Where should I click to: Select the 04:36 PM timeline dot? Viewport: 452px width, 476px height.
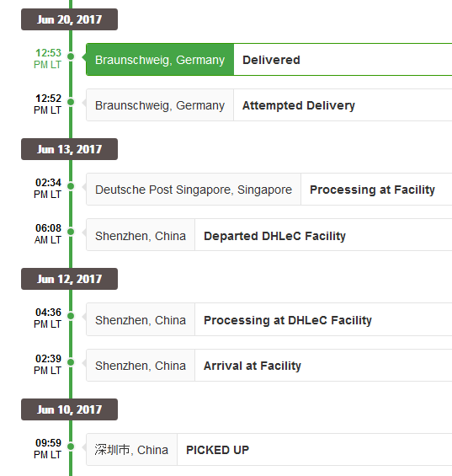71,316
